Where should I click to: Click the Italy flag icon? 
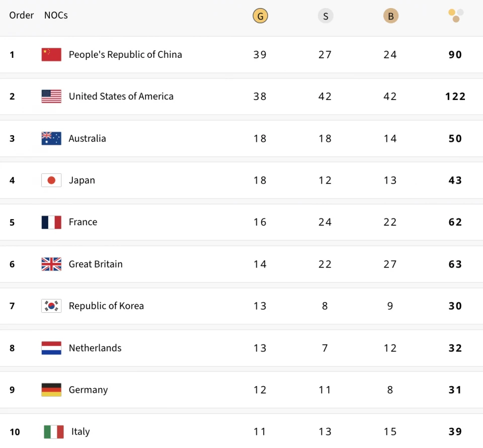click(x=54, y=431)
